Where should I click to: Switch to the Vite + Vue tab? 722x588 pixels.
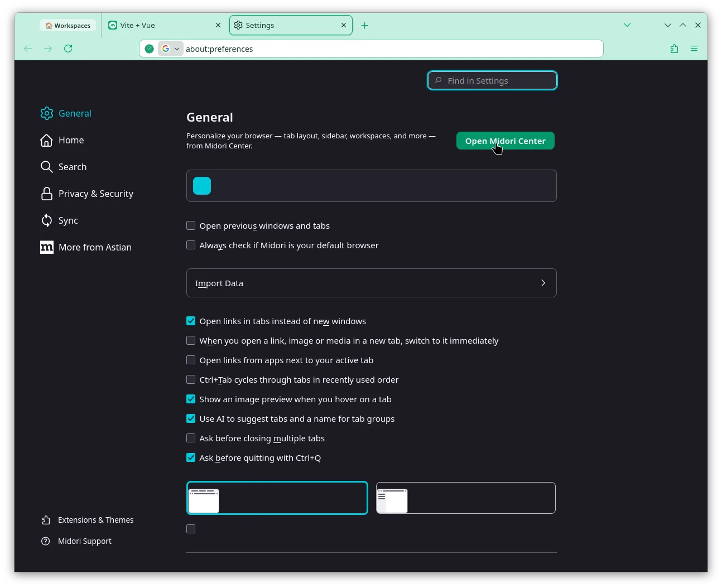[165, 25]
